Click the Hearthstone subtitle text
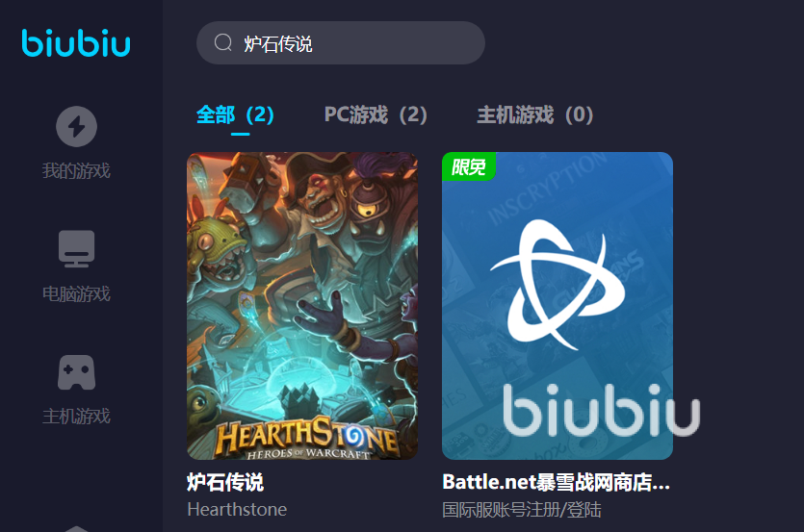The image size is (804, 532). pos(237,510)
